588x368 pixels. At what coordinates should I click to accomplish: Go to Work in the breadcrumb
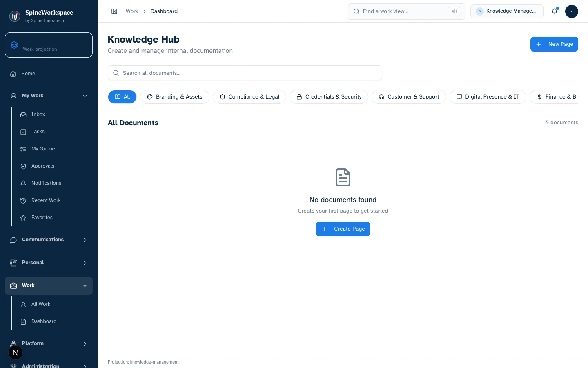132,11
